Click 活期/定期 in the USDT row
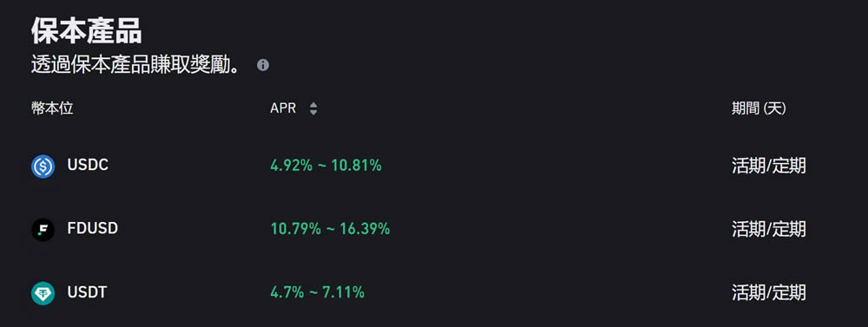The image size is (868, 327). (x=769, y=292)
